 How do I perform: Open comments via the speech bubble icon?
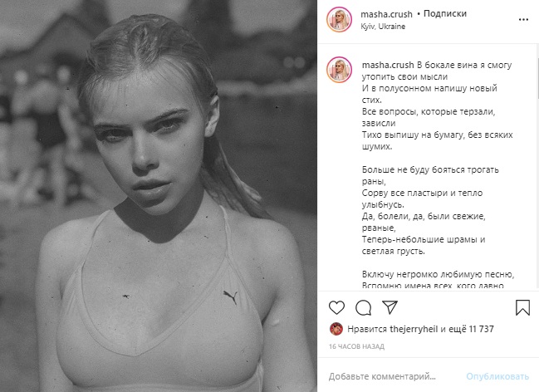[x=363, y=308]
